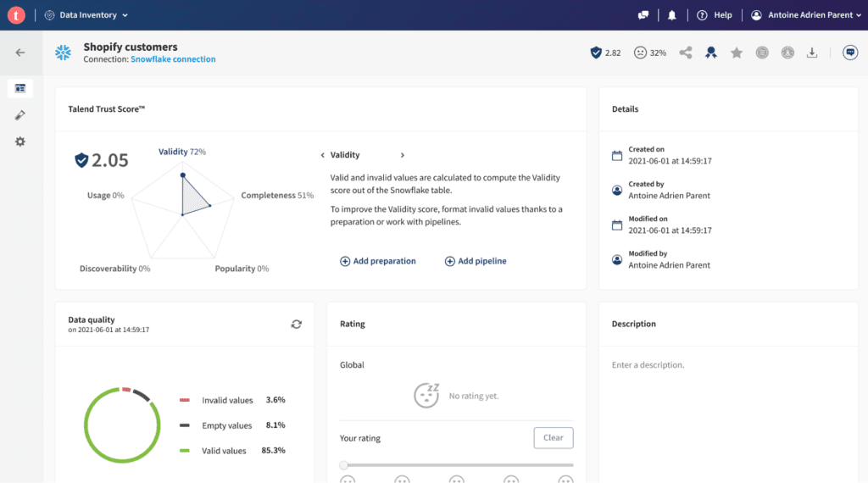Open the preparation brush sidebar icon
Viewport: 868px width, 483px height.
20,114
